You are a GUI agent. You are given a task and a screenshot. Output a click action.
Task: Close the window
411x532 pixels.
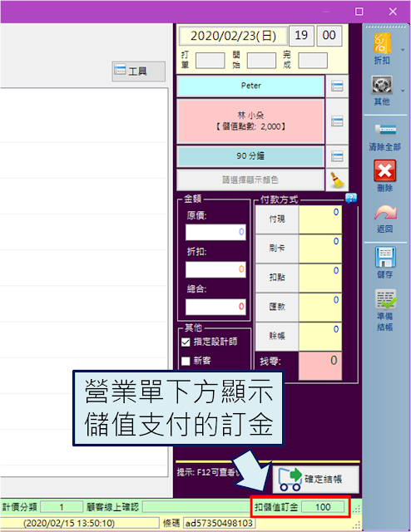393,12
